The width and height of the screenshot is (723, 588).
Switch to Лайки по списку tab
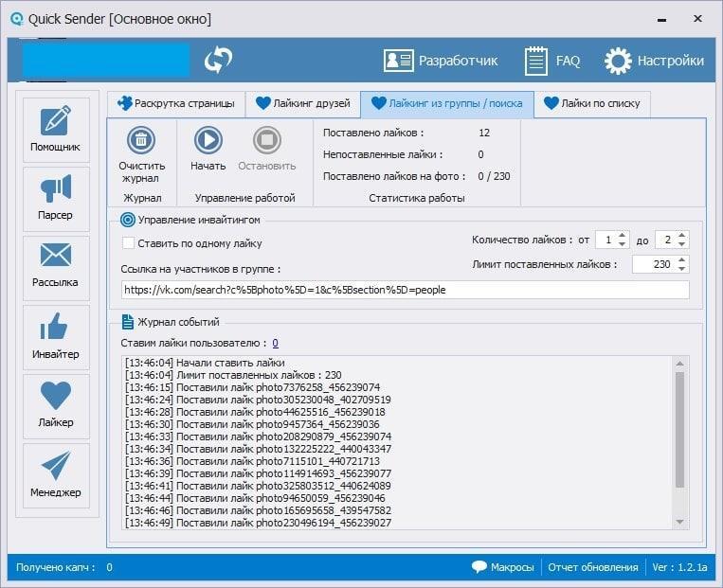click(592, 103)
